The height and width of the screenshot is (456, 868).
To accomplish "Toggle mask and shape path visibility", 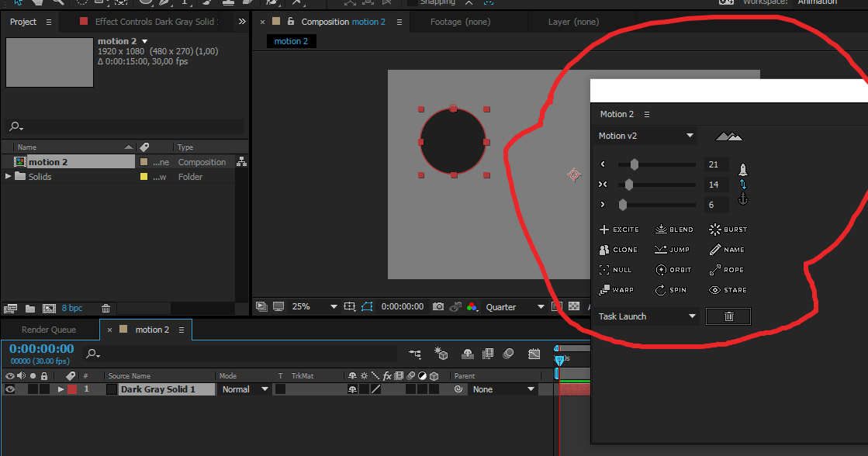I will click(367, 306).
